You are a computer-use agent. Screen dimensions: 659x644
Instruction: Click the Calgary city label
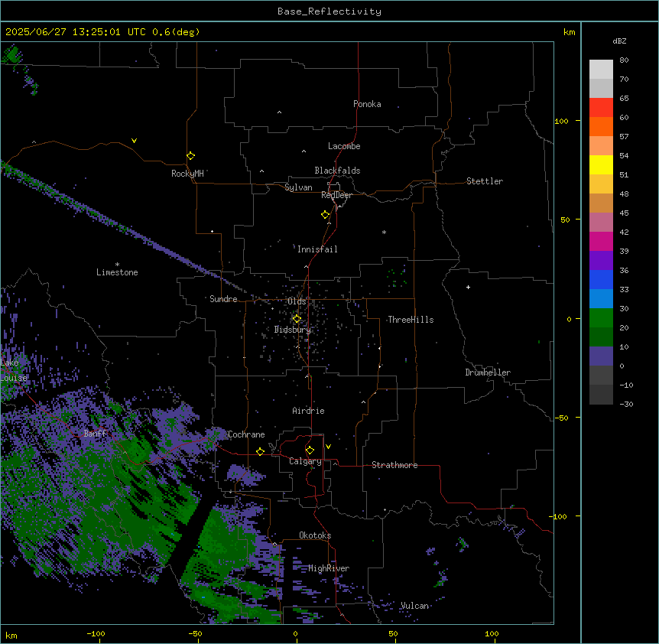[x=305, y=461]
